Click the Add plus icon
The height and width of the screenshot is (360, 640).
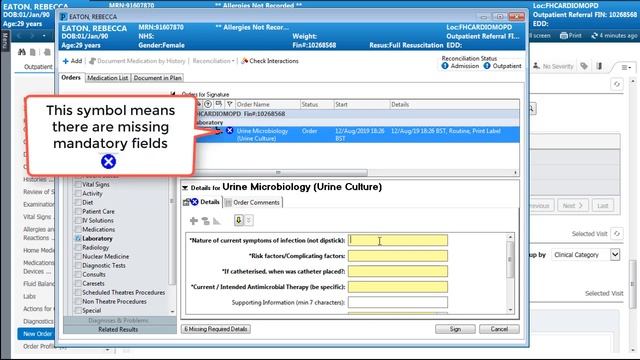(65, 61)
